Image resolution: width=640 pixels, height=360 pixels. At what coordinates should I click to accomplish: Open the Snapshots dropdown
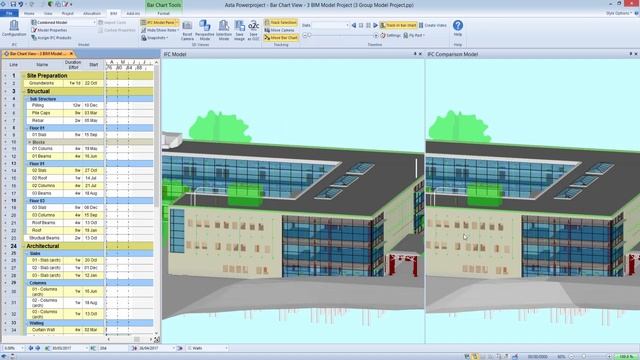[154, 38]
